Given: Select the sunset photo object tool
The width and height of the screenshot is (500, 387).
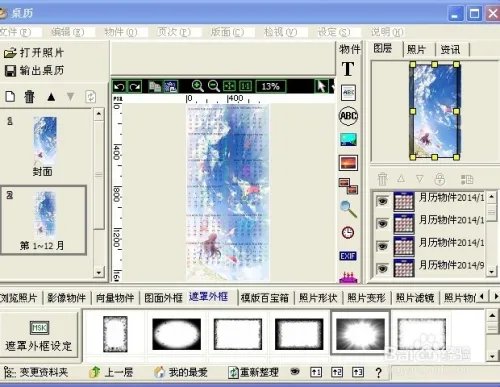Looking at the screenshot, I should pos(348,163).
